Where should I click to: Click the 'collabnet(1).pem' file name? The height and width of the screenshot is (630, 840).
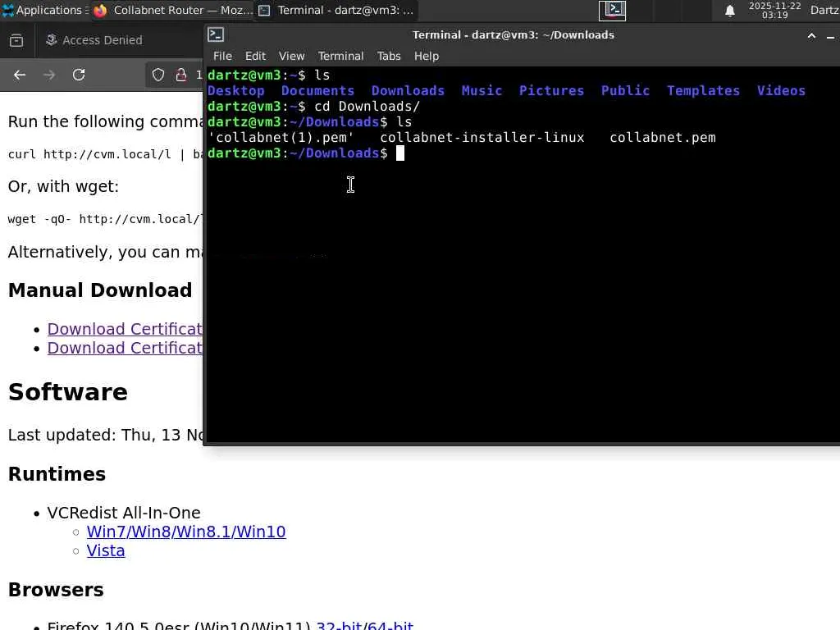pyautogui.click(x=281, y=138)
